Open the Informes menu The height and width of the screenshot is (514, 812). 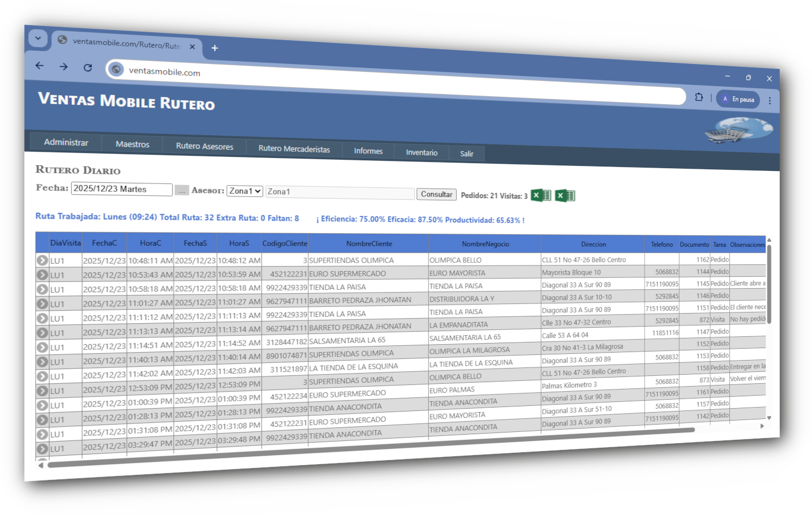tap(368, 151)
